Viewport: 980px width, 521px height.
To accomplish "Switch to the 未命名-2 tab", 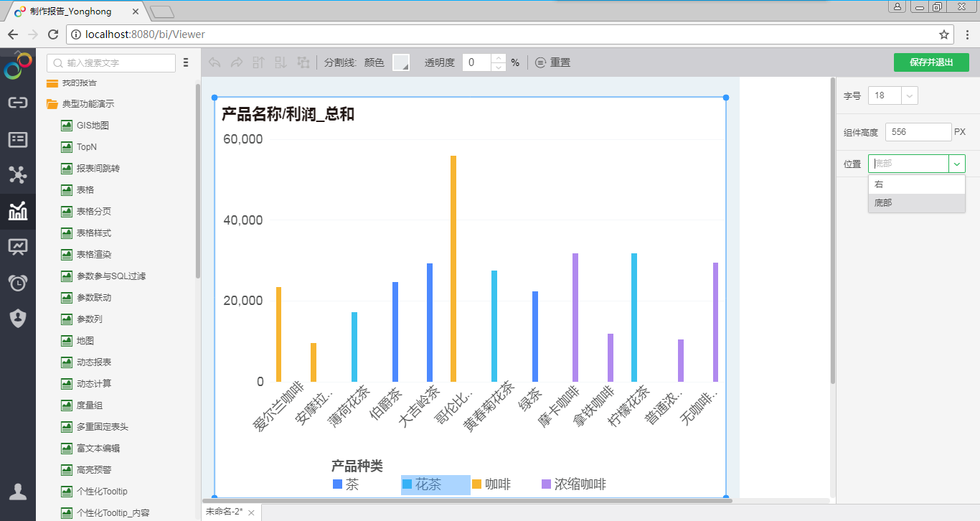I will (x=224, y=512).
